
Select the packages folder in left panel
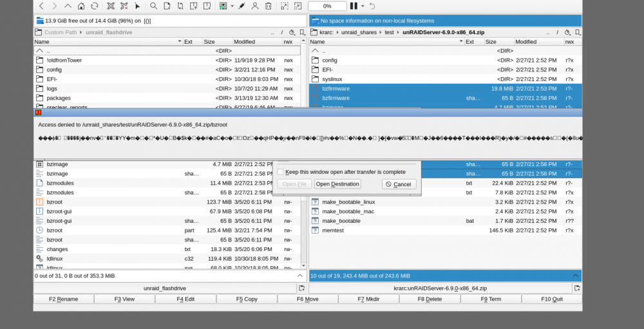point(167,98)
